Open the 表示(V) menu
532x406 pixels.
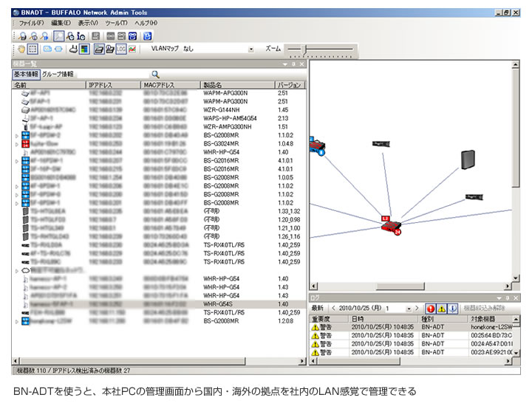click(x=88, y=23)
